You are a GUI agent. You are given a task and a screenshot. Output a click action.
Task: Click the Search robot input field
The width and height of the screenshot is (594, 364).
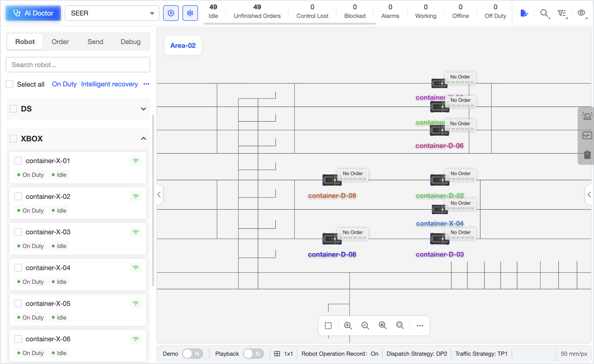tap(78, 65)
